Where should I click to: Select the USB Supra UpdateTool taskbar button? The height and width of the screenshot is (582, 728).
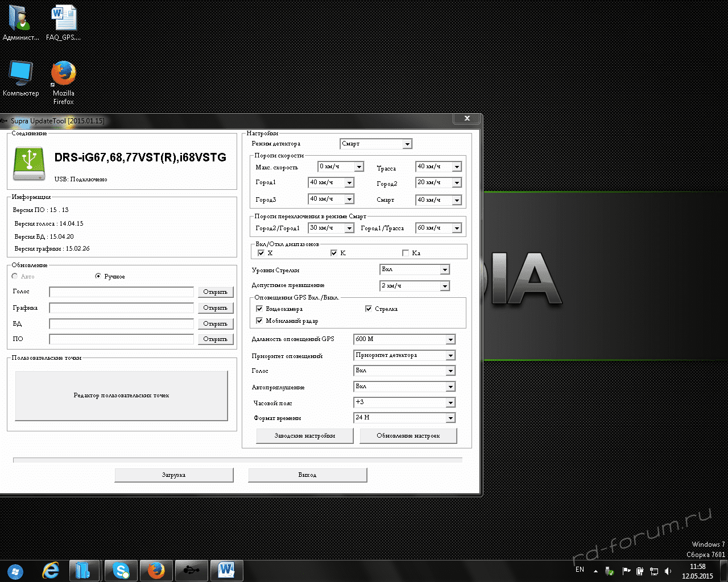(192, 570)
